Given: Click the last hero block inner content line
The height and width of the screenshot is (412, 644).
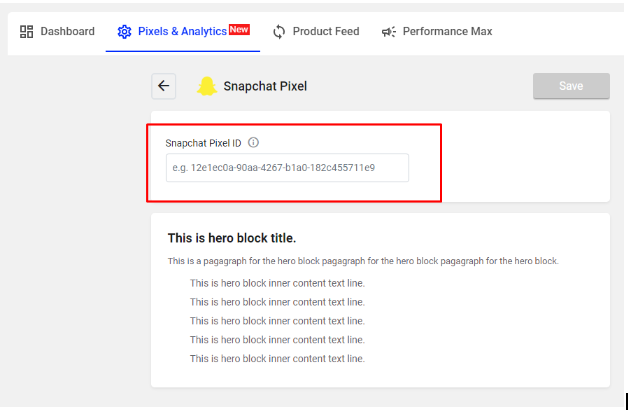Looking at the screenshot, I should click(277, 359).
